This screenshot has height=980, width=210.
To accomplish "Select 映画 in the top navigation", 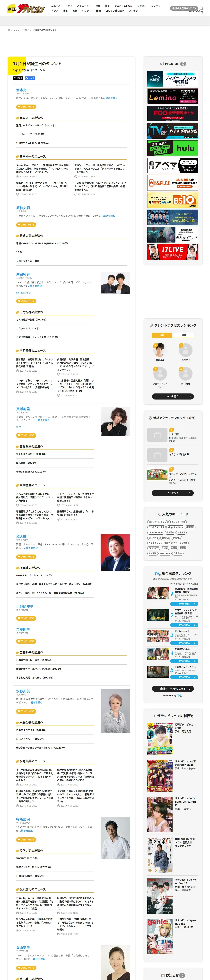I will (x=98, y=6).
